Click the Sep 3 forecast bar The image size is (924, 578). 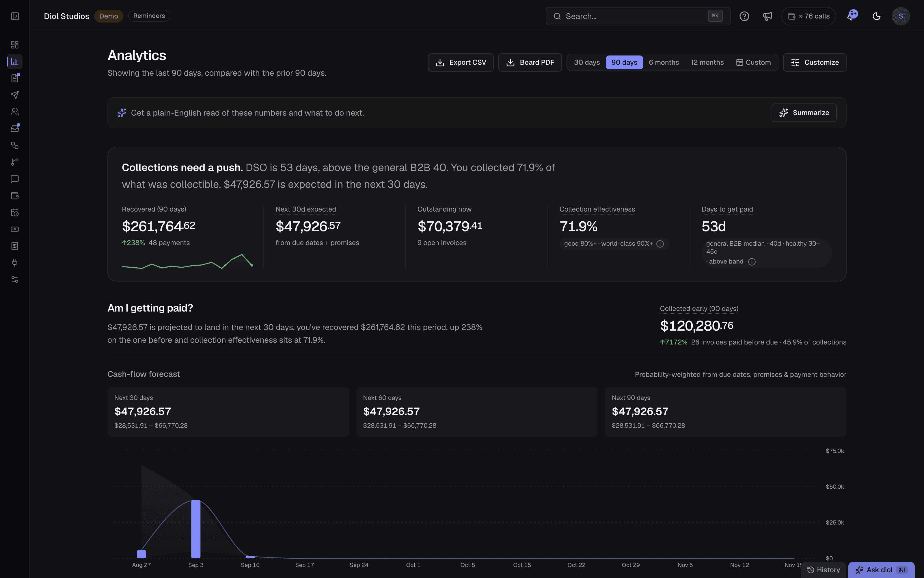(196, 529)
